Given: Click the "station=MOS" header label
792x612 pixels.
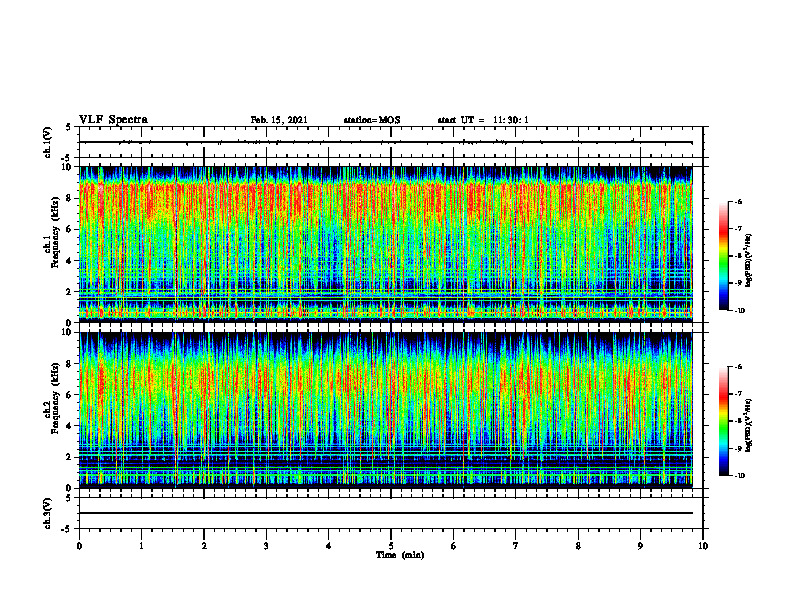Looking at the screenshot, I should (372, 120).
